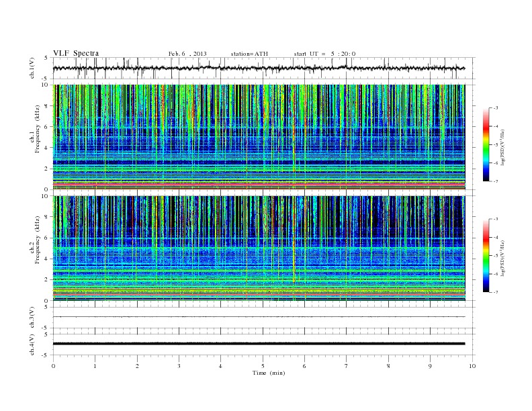Click the time axis tick label '2'

coord(137,366)
